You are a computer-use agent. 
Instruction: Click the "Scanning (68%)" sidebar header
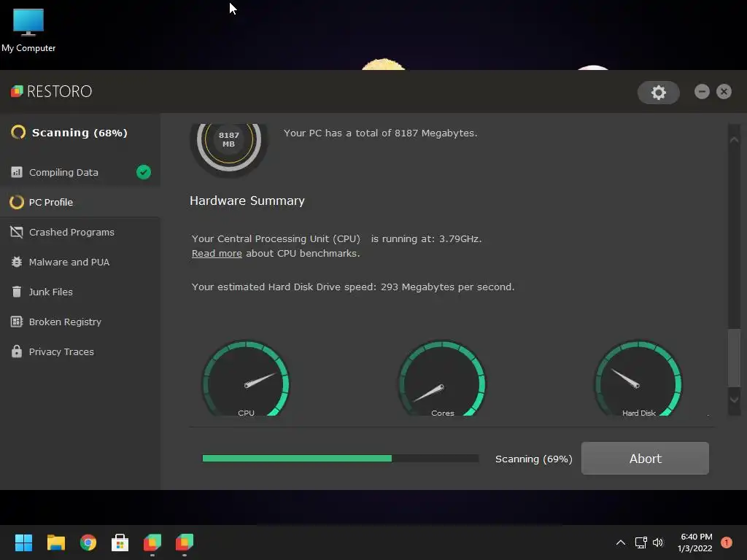(x=80, y=133)
